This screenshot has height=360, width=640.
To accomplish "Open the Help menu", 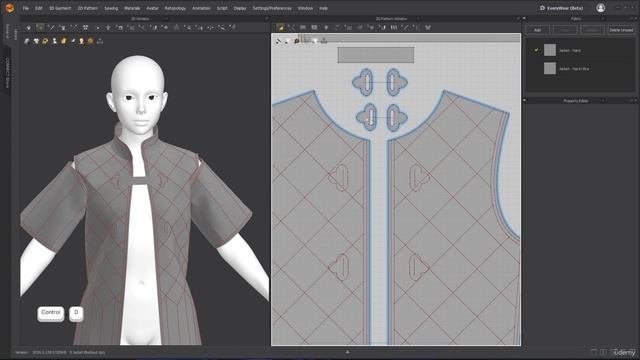I will [323, 8].
